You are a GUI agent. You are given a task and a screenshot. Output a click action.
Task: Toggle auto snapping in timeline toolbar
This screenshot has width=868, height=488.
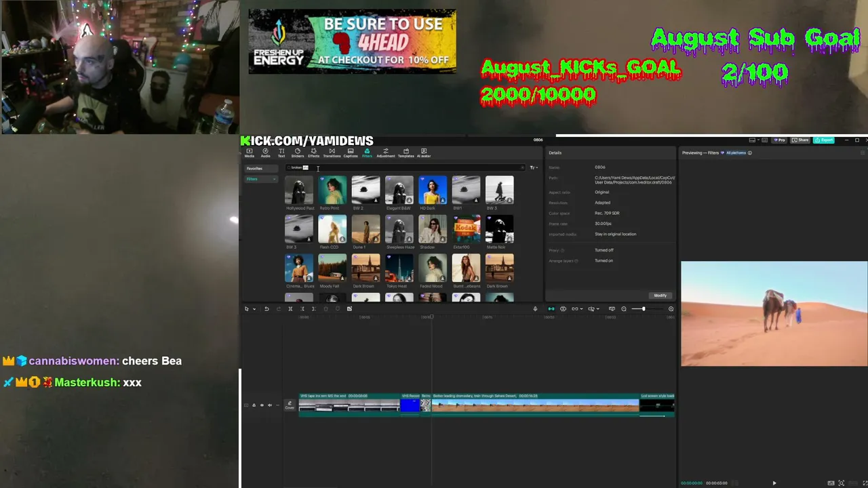tap(563, 309)
